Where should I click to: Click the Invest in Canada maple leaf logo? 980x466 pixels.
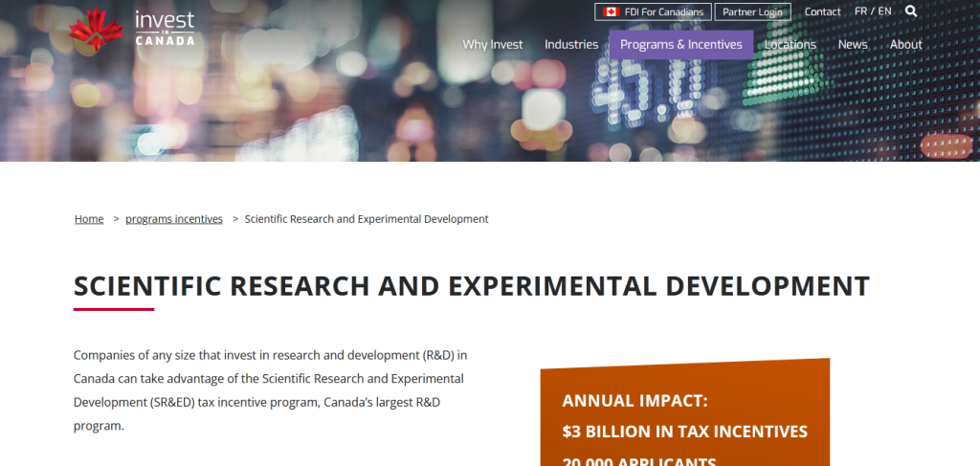pyautogui.click(x=97, y=29)
